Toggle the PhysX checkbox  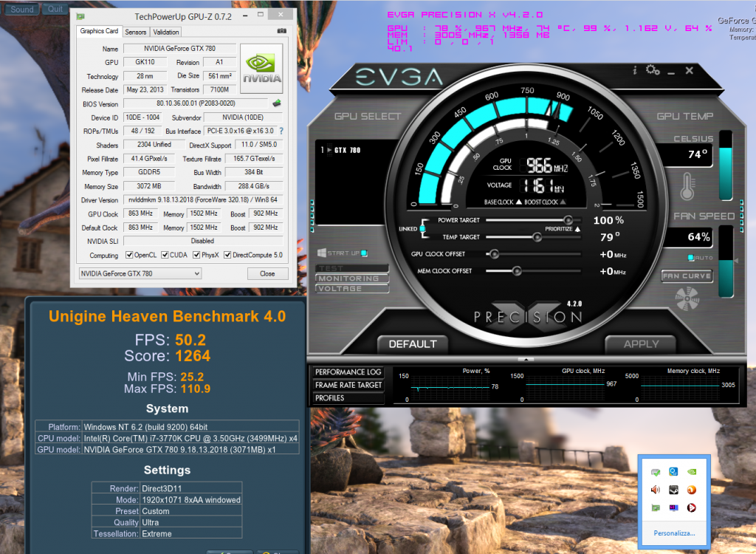pos(196,256)
